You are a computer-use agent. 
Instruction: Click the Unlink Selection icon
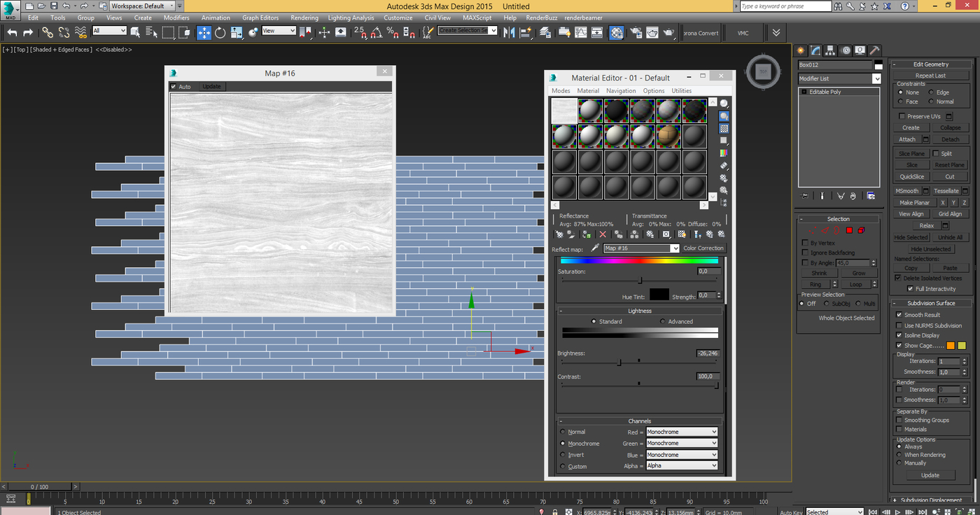point(64,33)
